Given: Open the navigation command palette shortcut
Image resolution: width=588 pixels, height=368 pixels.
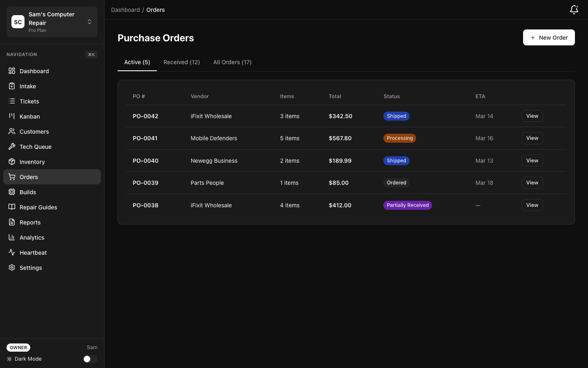Looking at the screenshot, I should 91,54.
